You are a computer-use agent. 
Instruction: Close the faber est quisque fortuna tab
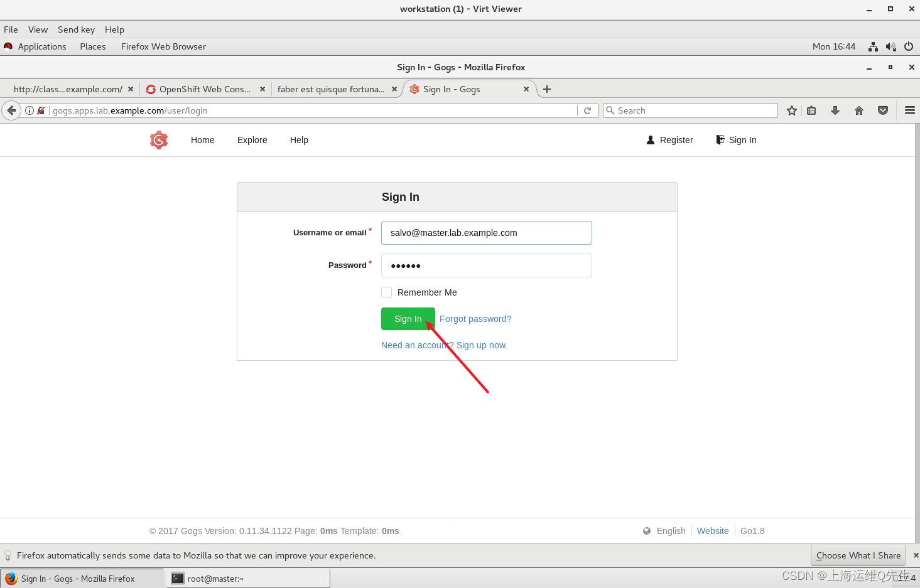394,89
